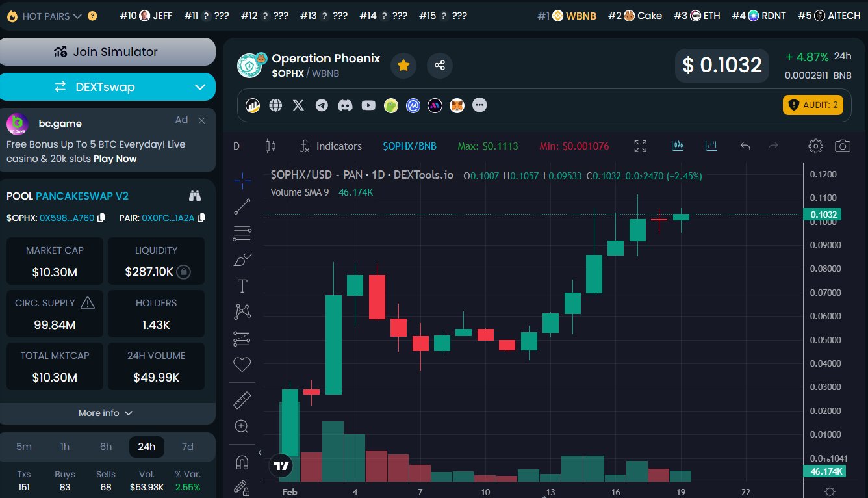Open the DEXTools score chart icon link
Screen dimensions: 868x498
coord(253,105)
